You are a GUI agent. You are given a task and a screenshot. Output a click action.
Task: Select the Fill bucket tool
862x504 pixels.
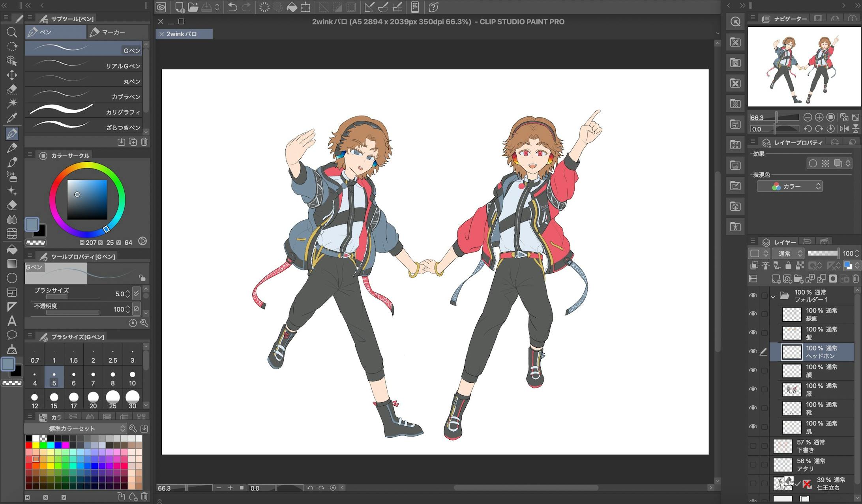[12, 249]
